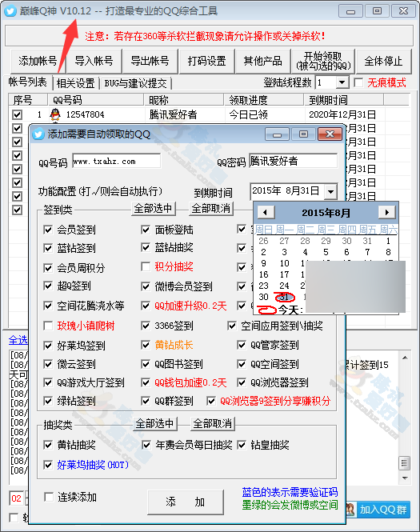Click 全部取消 in 签到类 group
The height and width of the screenshot is (532, 420).
211,208
